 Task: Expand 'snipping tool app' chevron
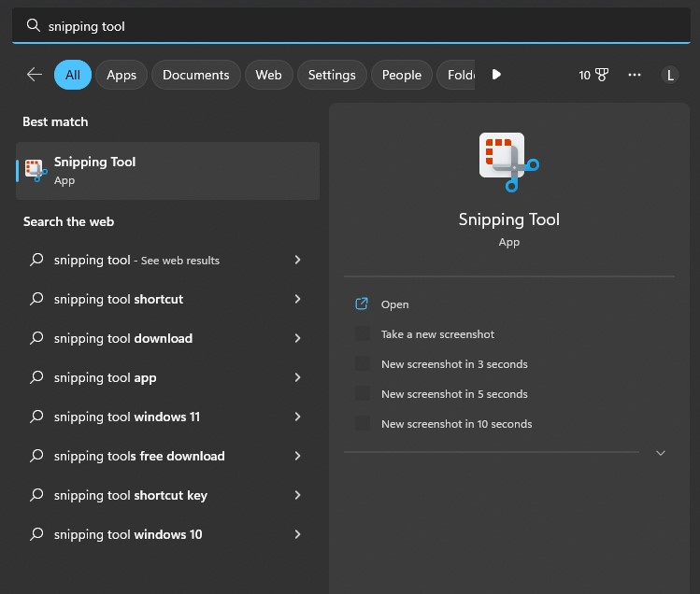(x=298, y=377)
